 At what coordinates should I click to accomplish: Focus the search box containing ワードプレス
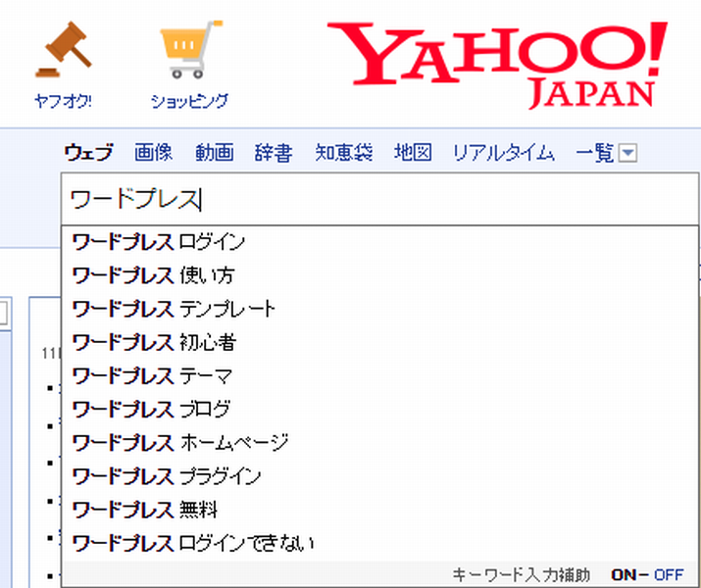[x=380, y=199]
